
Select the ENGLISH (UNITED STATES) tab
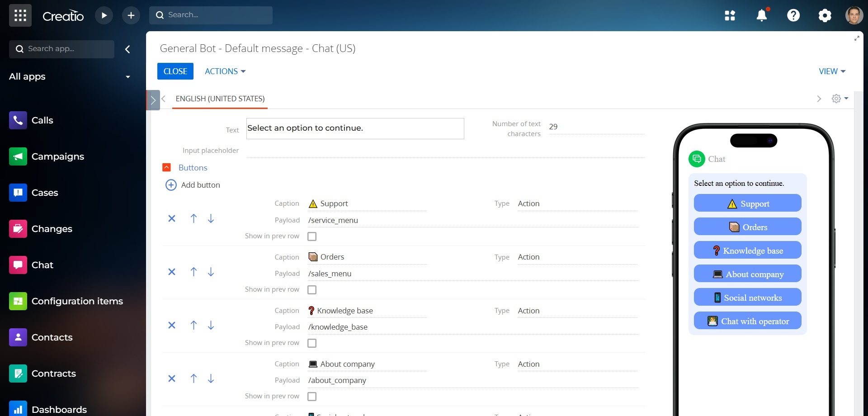[x=220, y=99]
